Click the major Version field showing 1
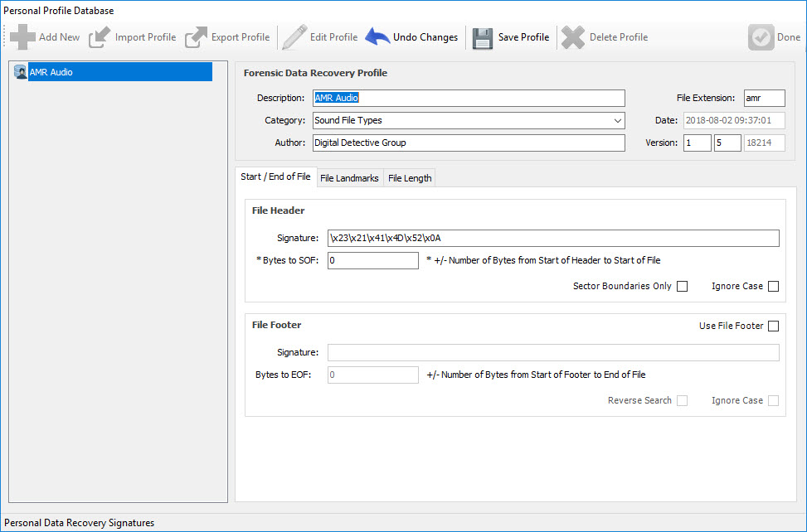The width and height of the screenshot is (807, 532). click(697, 143)
